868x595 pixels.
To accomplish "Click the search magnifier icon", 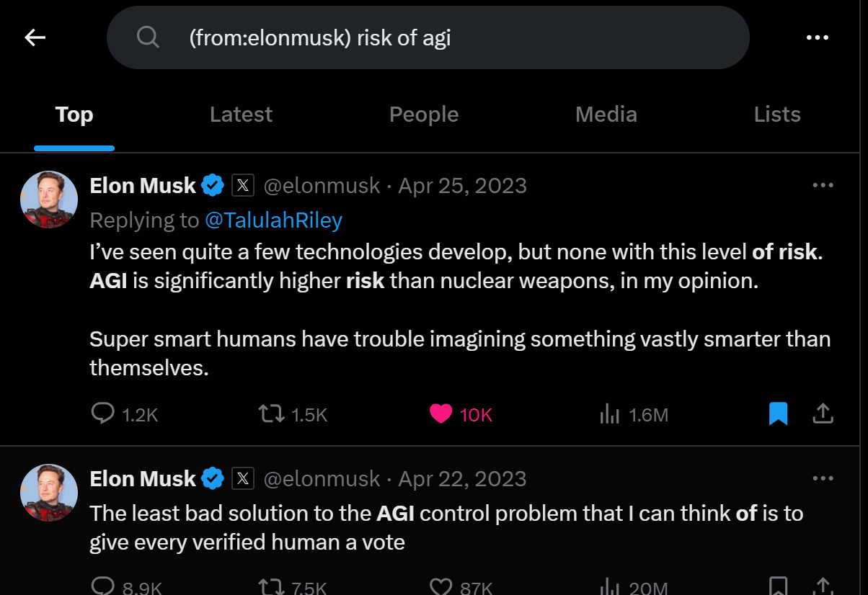I will pyautogui.click(x=148, y=37).
